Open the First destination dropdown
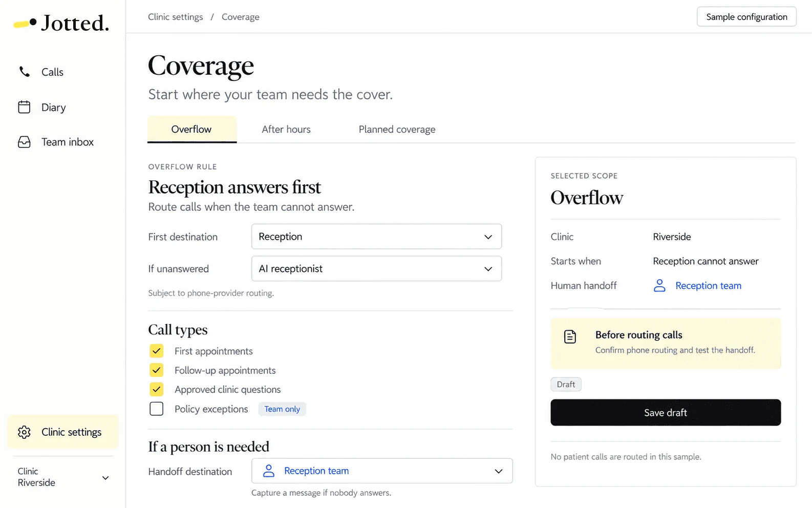Screen dimensions: 812x508 [376, 237]
